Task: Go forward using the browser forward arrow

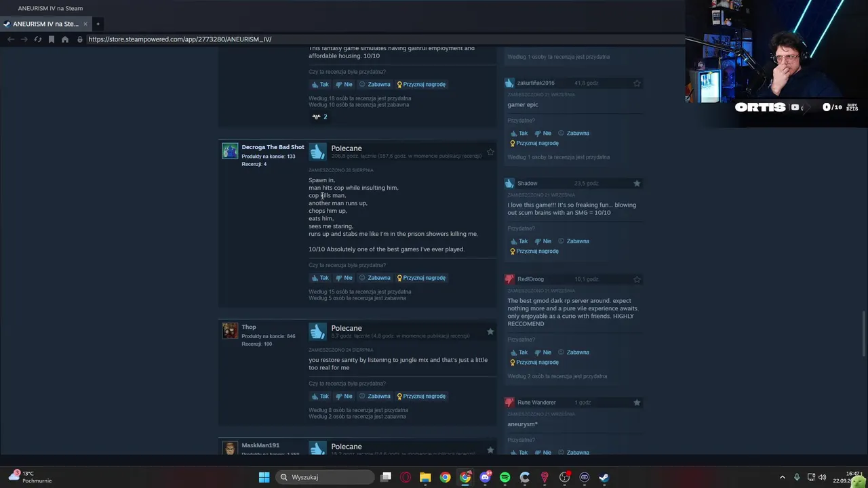Action: coord(24,39)
